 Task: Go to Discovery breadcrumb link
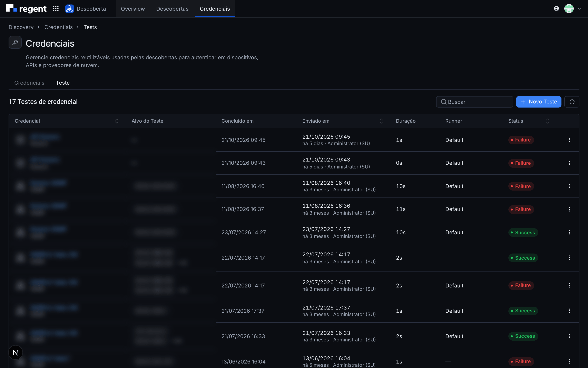click(21, 27)
